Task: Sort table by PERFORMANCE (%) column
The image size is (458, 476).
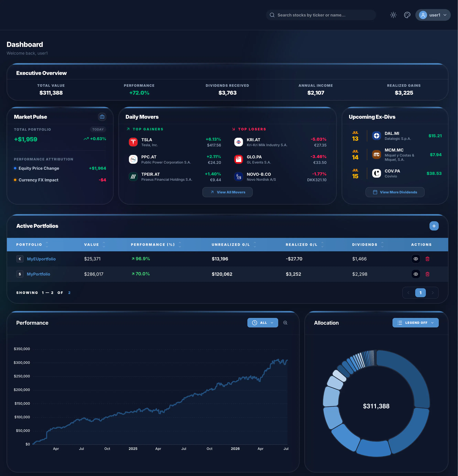Action: pos(156,245)
